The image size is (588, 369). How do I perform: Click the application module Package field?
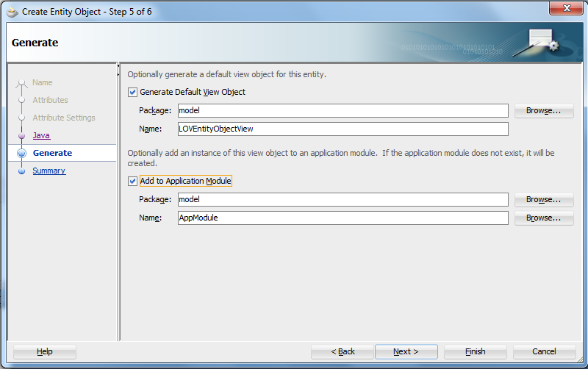pyautogui.click(x=343, y=199)
